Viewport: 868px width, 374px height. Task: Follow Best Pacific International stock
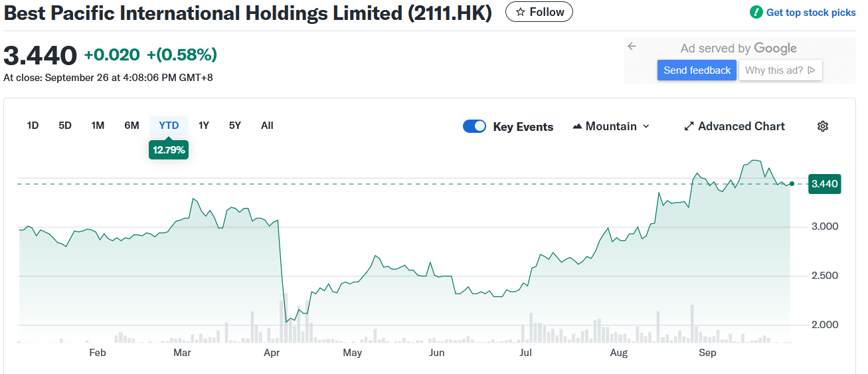click(539, 12)
